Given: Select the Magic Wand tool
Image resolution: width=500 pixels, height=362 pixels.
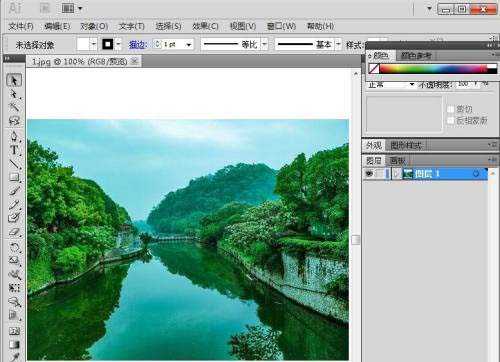Looking at the screenshot, I should point(14,107).
